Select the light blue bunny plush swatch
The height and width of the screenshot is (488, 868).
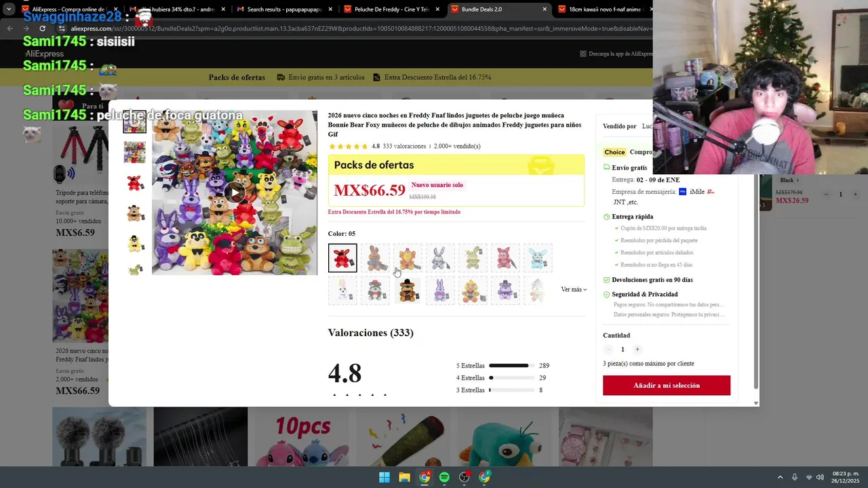tap(538, 258)
